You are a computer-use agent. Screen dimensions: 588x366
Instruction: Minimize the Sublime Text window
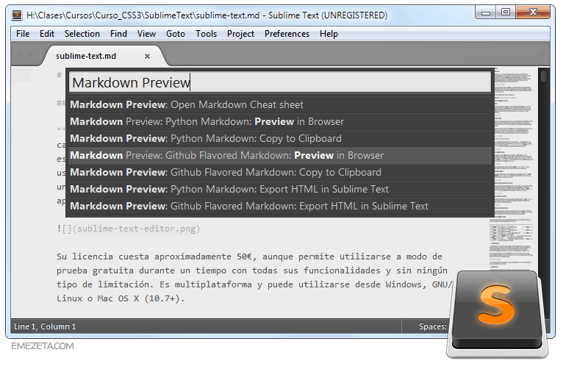(x=486, y=12)
